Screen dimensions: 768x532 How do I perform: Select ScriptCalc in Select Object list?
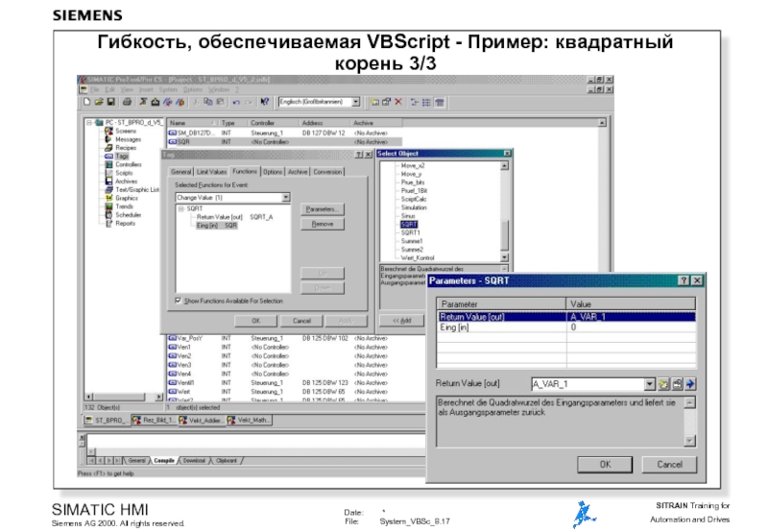pos(414,199)
